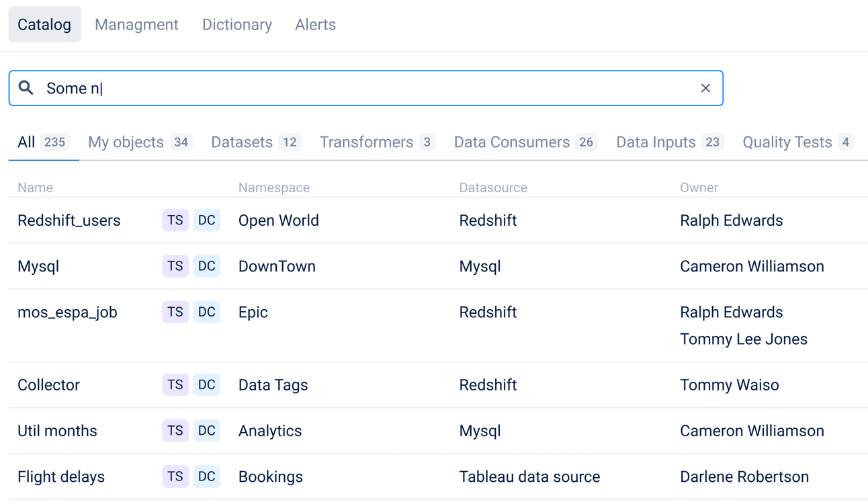This screenshot has width=868, height=504.
Task: View the Data Consumers tab
Action: [x=525, y=142]
